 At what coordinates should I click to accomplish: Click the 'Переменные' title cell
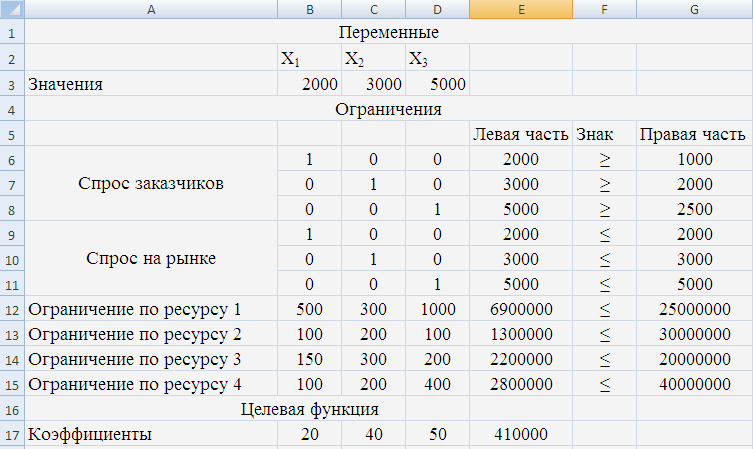[x=389, y=32]
